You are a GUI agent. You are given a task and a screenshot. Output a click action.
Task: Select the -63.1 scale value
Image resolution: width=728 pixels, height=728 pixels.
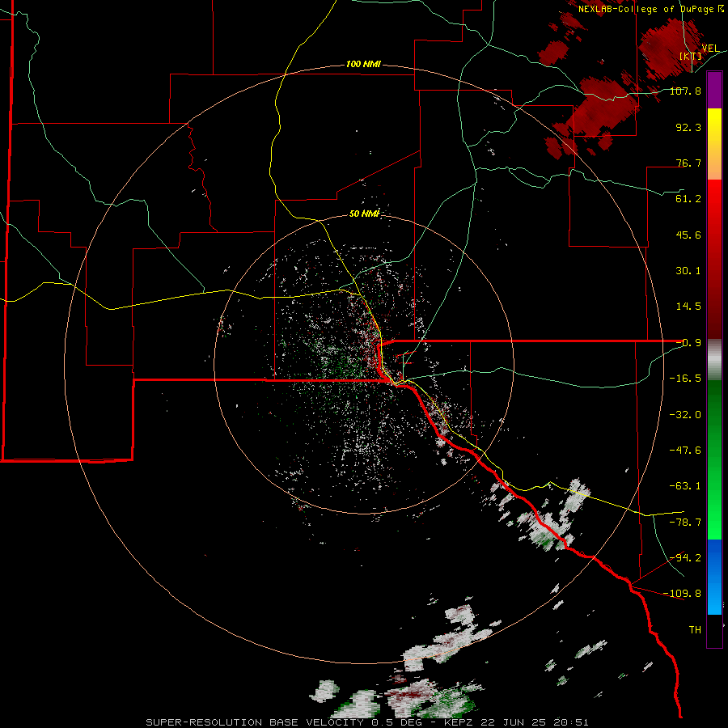coord(685,486)
